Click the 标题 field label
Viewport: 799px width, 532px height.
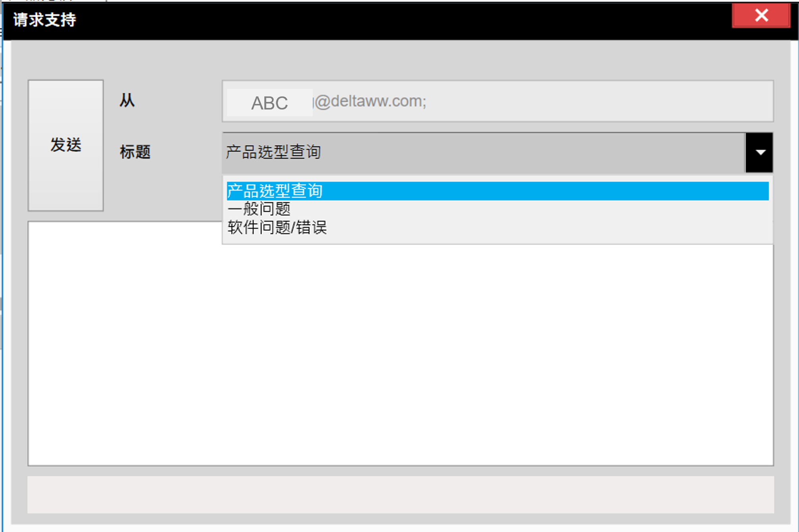point(135,152)
